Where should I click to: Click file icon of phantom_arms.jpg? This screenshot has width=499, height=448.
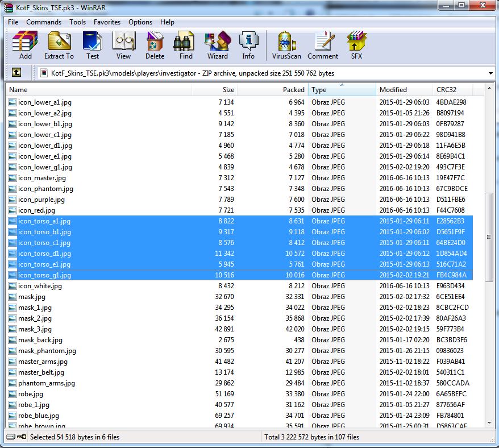[13, 383]
